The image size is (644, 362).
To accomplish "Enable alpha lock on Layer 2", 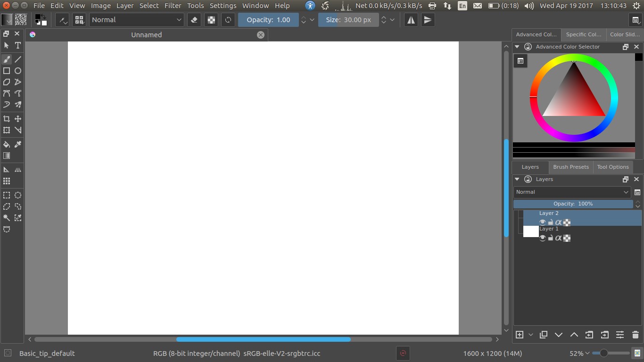I will (559, 222).
